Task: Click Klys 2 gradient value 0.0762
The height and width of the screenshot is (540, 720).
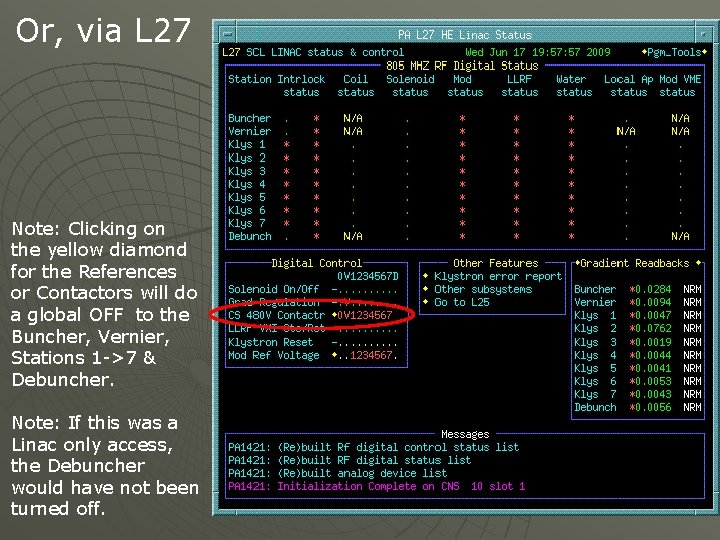Action: pos(652,329)
